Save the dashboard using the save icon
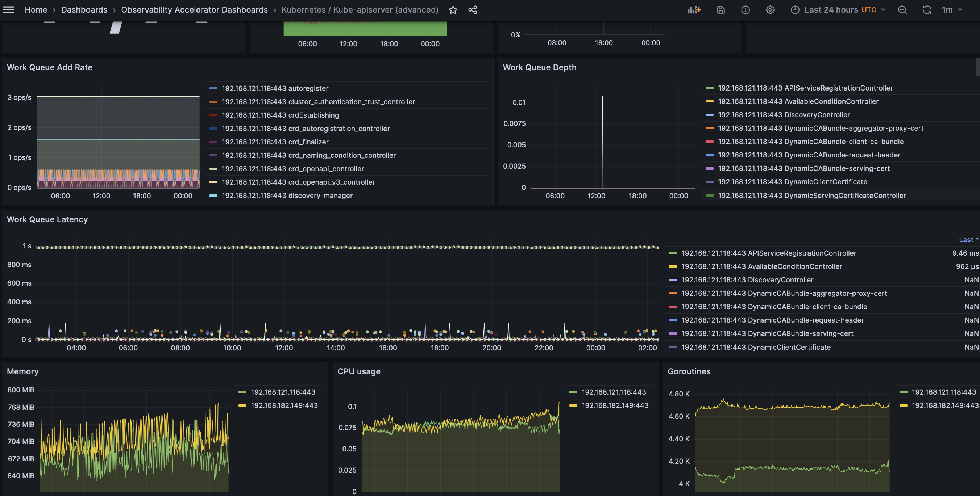This screenshot has width=980, height=496. [721, 9]
